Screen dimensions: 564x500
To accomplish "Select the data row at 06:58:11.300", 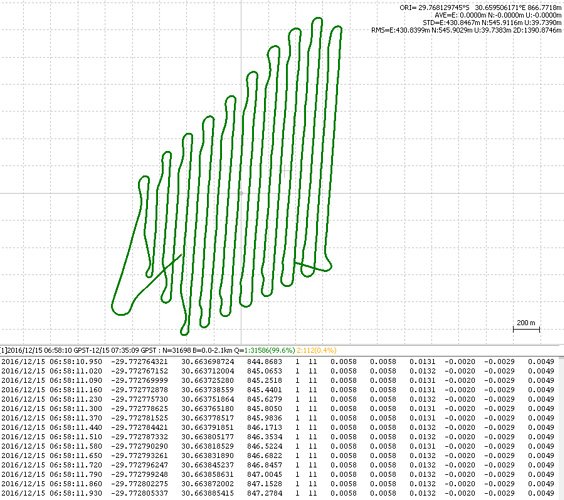I will point(278,409).
